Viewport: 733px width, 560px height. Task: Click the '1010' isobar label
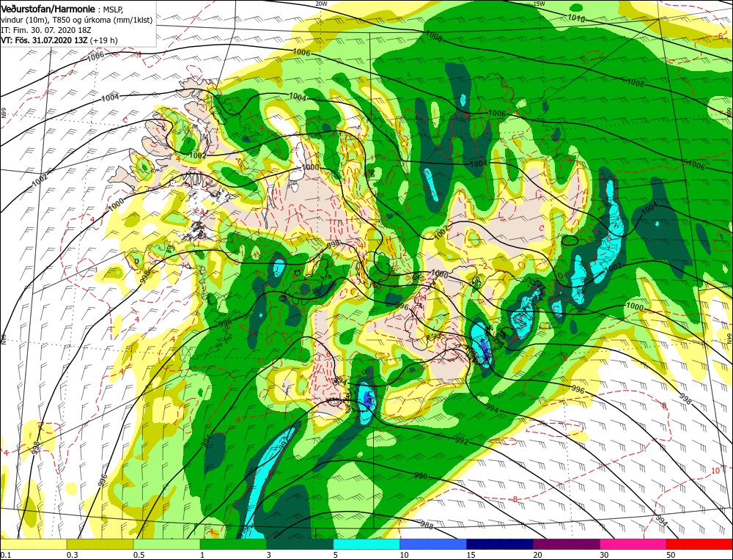(x=576, y=18)
